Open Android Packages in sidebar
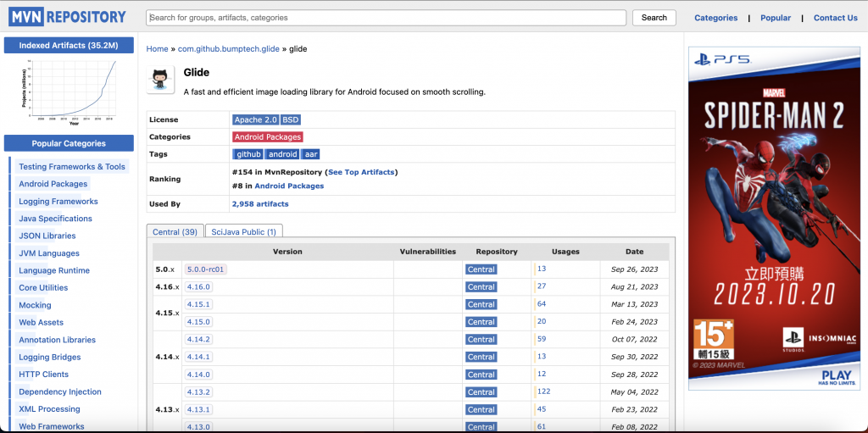Viewport: 868px width, 433px height. pos(53,184)
